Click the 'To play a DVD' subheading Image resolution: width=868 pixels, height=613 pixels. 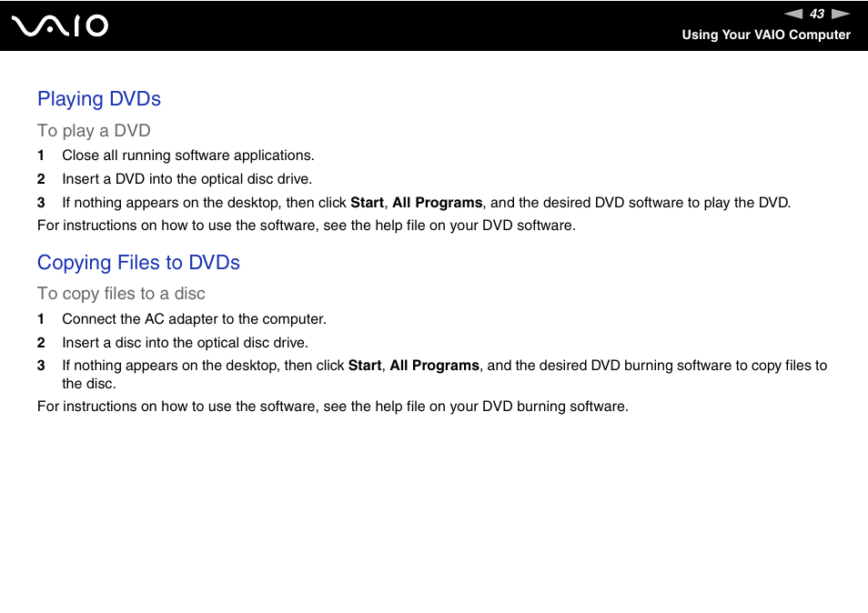click(x=94, y=131)
